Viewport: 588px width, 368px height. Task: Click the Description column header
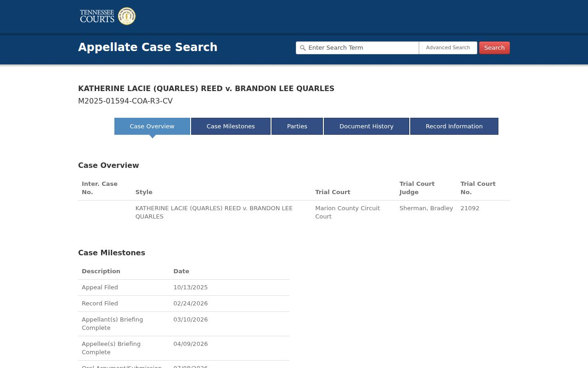[101, 271]
